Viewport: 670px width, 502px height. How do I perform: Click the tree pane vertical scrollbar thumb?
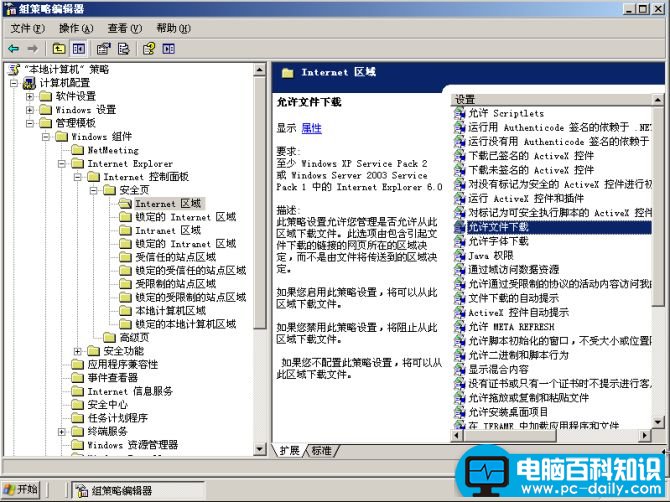click(x=259, y=203)
